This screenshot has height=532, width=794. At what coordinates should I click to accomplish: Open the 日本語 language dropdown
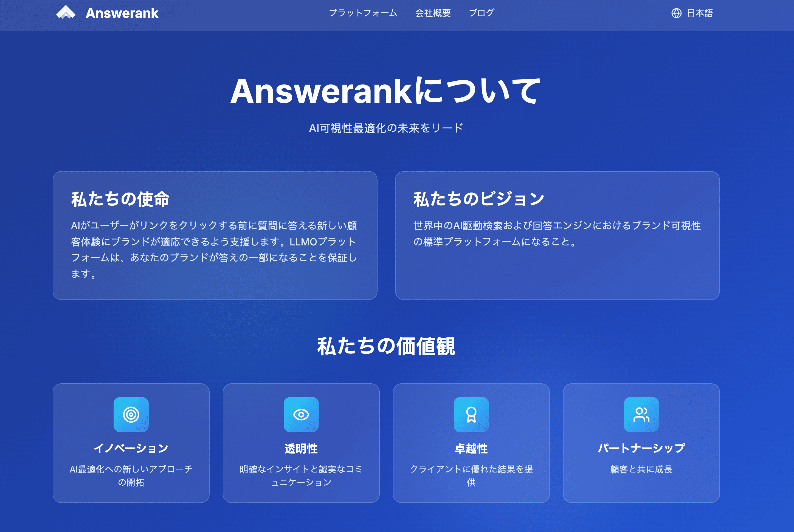coord(700,13)
